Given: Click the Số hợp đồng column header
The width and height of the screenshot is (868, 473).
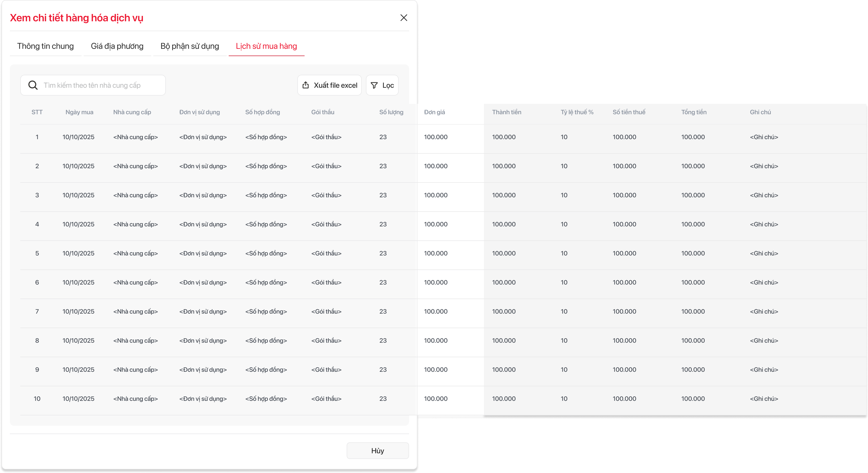Looking at the screenshot, I should [x=262, y=112].
